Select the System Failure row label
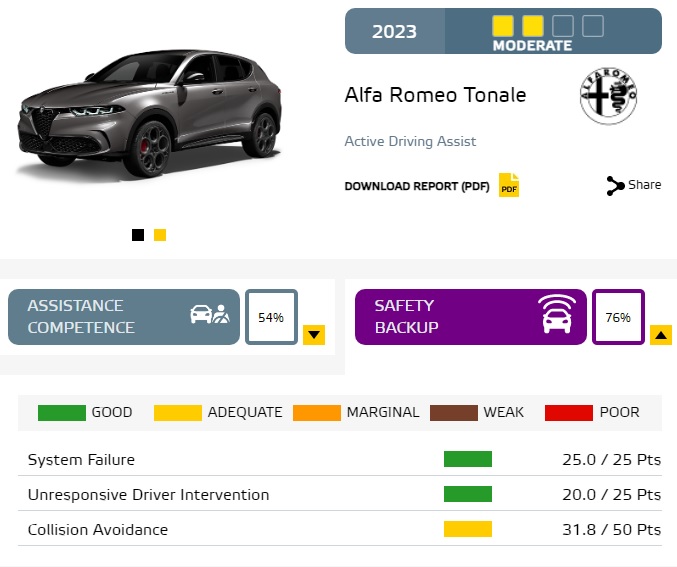The image size is (677, 567). point(81,459)
